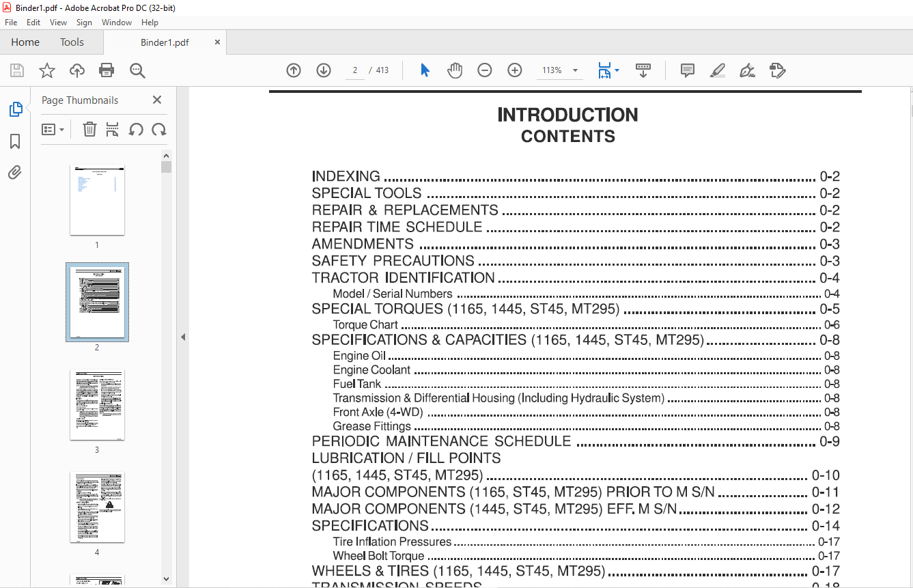Open the Find text magnifier tool
Viewport: 913px width, 588px height.
click(x=137, y=70)
